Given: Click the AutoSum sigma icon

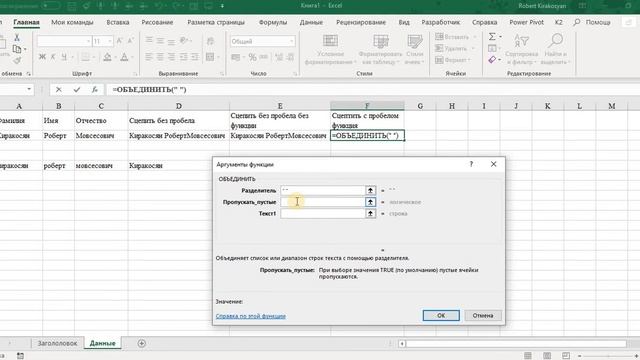Looking at the screenshot, I should [x=492, y=37].
